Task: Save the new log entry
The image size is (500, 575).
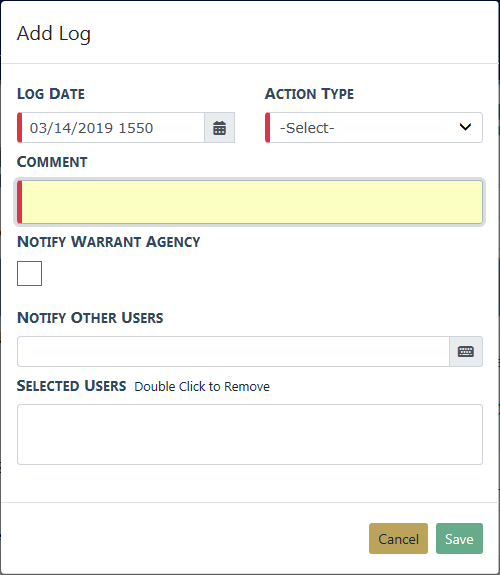Action: tap(459, 538)
